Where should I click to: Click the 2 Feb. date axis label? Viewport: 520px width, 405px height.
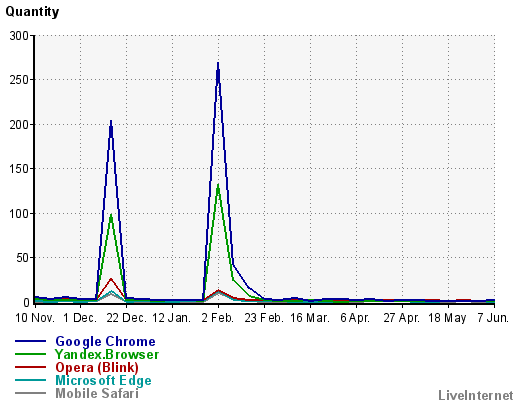point(218,318)
